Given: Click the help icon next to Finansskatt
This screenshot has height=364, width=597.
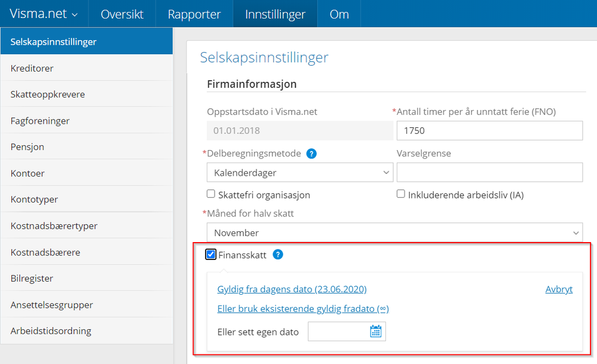Looking at the screenshot, I should [277, 255].
